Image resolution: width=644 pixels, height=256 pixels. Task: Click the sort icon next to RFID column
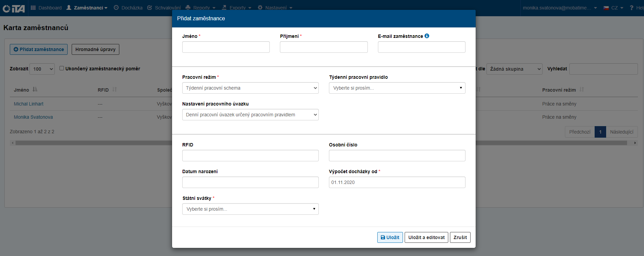pos(115,90)
